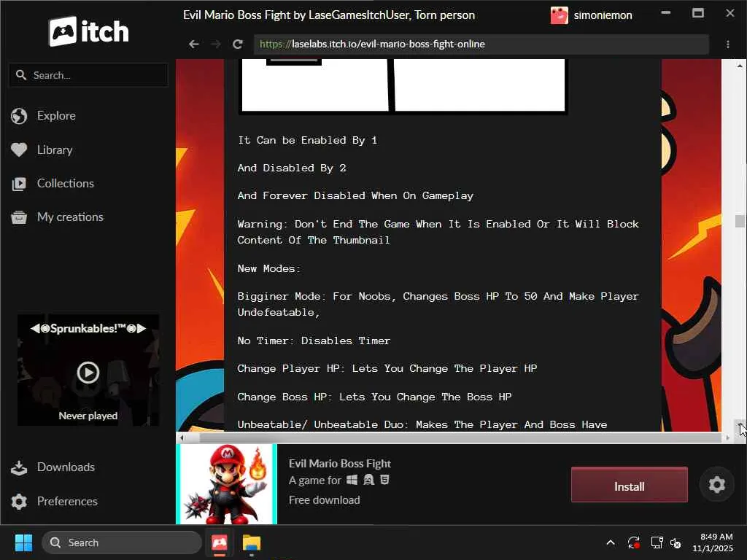Play the Sprunkables game thumbnail
This screenshot has height=560, width=747.
(88, 373)
